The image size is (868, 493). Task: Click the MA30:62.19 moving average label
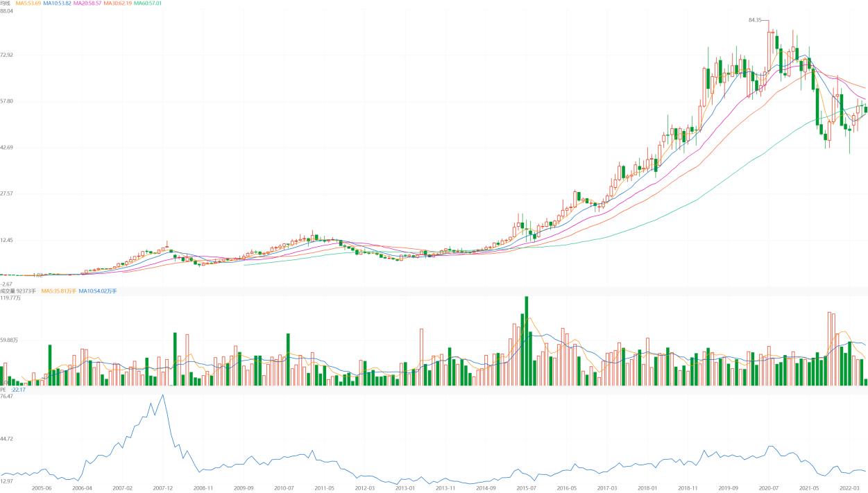[x=118, y=3]
